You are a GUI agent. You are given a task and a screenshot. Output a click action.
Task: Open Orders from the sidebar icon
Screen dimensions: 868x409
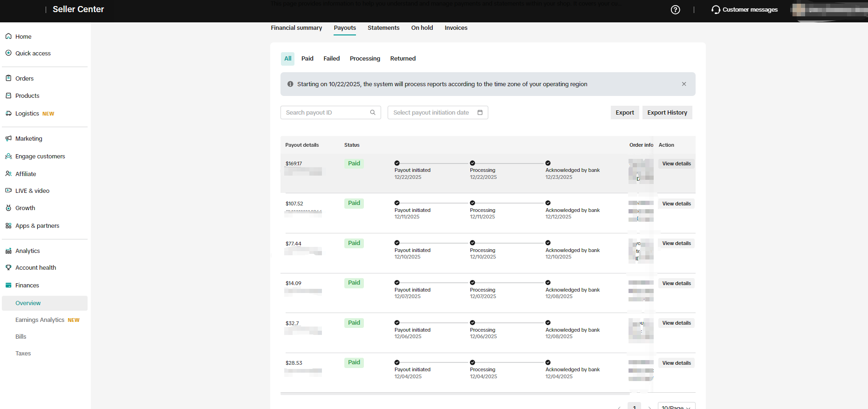tap(8, 78)
